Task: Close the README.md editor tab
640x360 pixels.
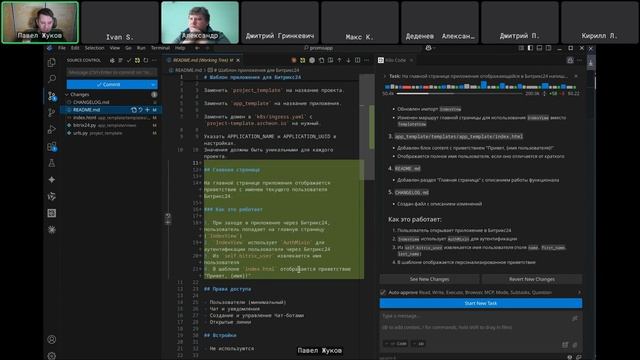Action: [238, 60]
